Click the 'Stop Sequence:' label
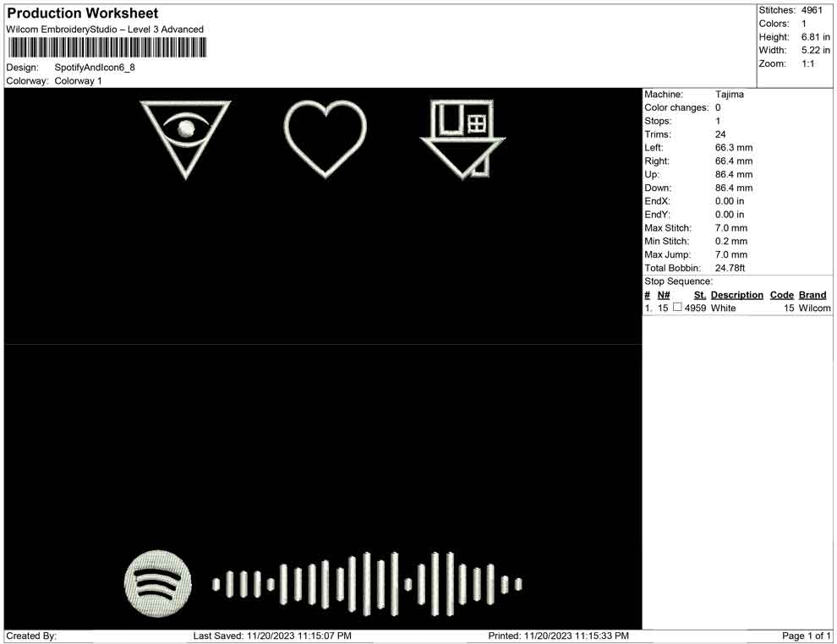The width and height of the screenshot is (837, 644). pos(678,281)
